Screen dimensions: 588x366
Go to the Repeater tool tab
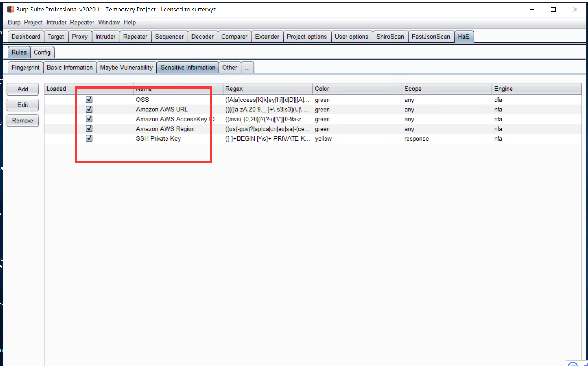click(135, 37)
